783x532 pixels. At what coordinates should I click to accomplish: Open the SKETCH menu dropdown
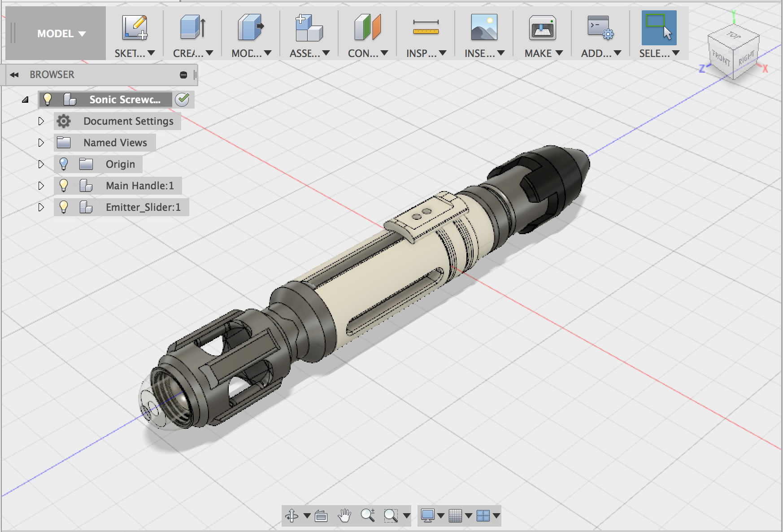135,53
